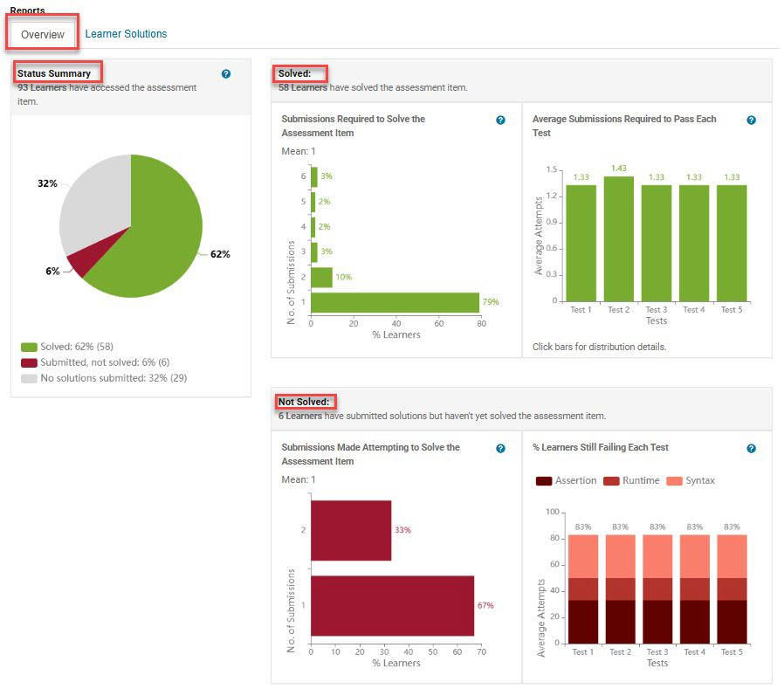Click the Runtime legend swatch
The width and height of the screenshot is (784, 689).
(611, 481)
